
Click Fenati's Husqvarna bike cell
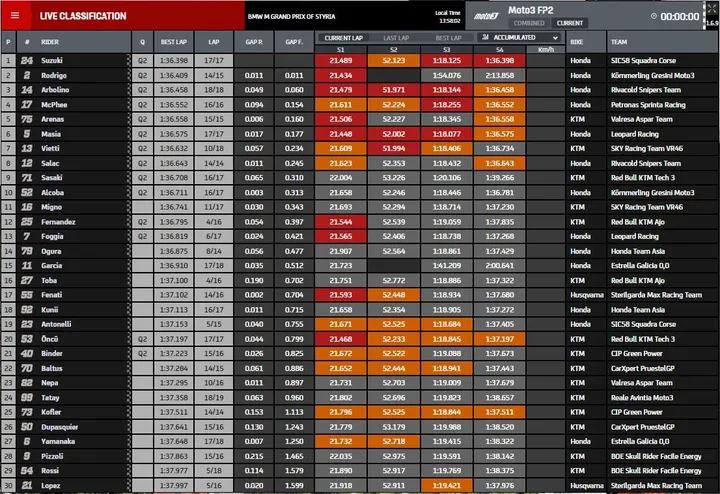click(x=586, y=295)
